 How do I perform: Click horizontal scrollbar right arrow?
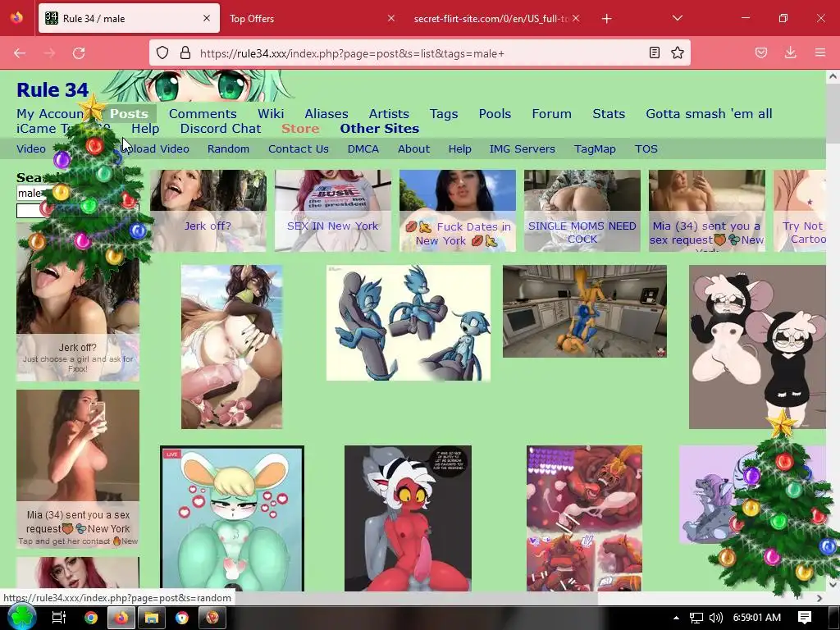[x=819, y=598]
